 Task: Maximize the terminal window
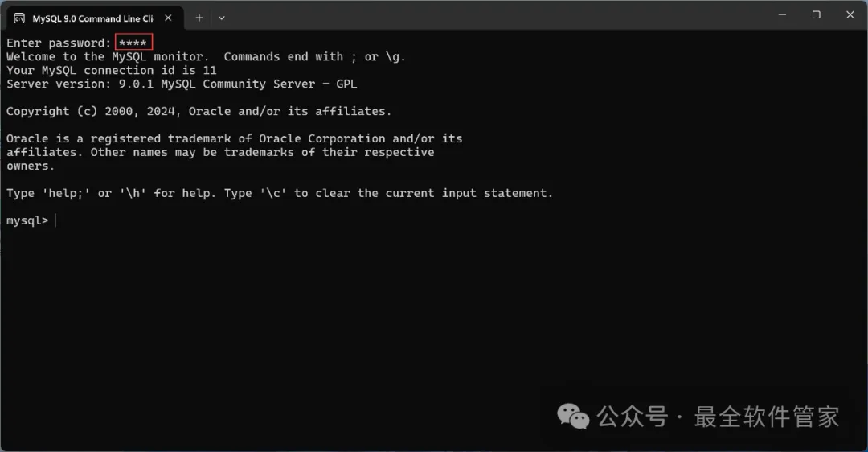point(816,14)
